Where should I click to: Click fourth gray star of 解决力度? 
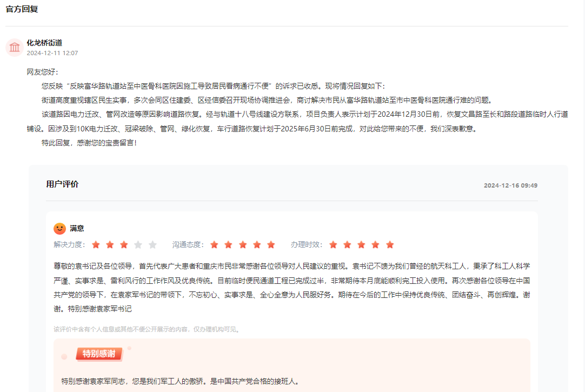[x=138, y=245]
